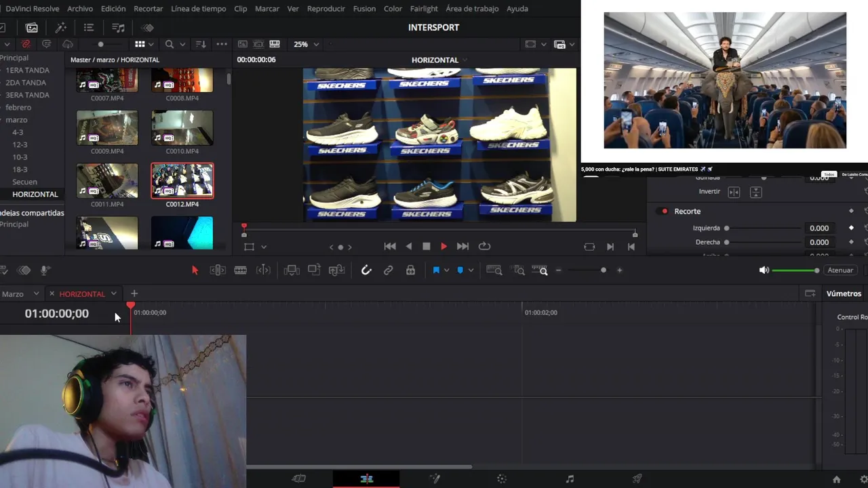Go to the Home icon at bottom right
The width and height of the screenshot is (868, 488).
pos(837,479)
